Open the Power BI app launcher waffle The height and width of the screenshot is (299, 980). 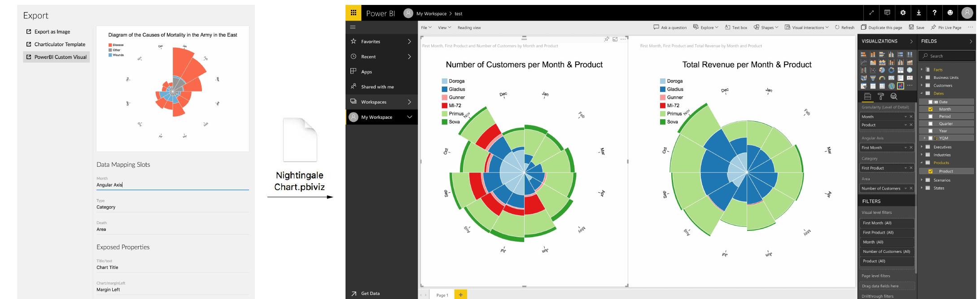click(353, 13)
